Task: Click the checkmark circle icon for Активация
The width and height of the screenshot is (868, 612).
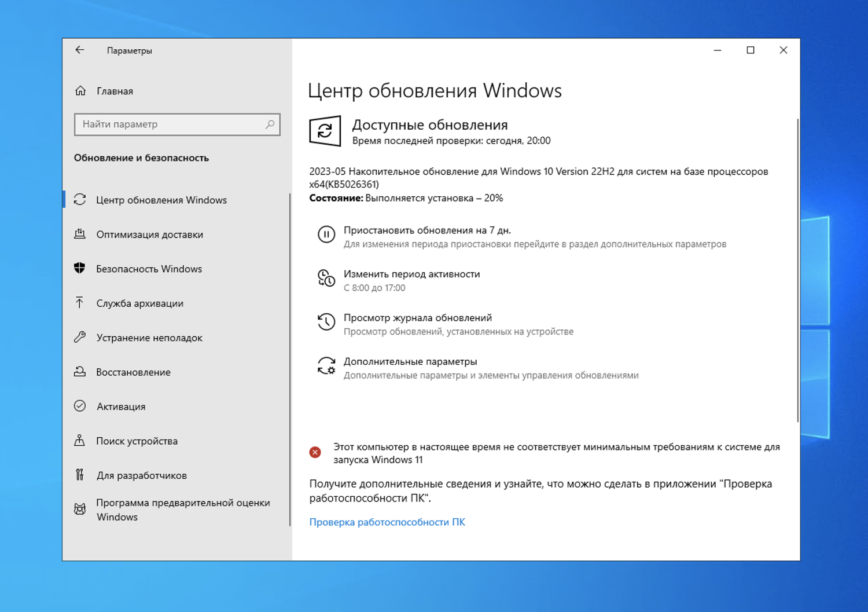Action: [80, 406]
